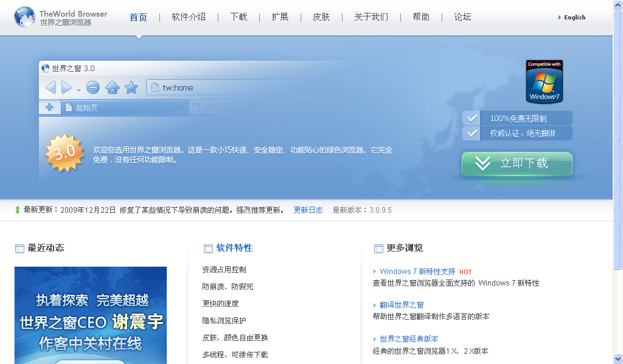Switch site language to English
The image size is (623, 364).
pos(574,17)
